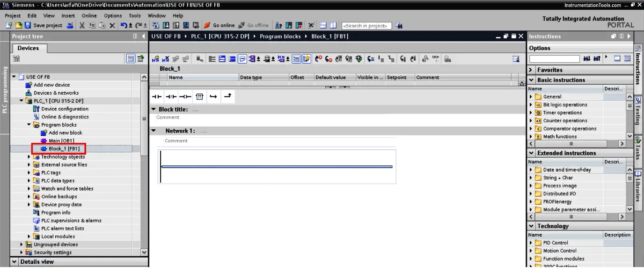
Task: Click the Save project button
Action: [43, 25]
